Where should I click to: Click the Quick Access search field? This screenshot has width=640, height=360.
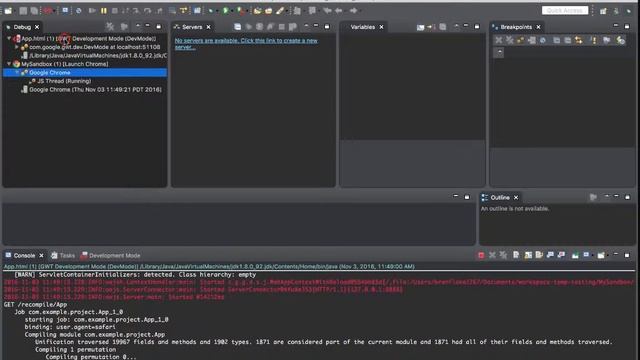pos(565,11)
